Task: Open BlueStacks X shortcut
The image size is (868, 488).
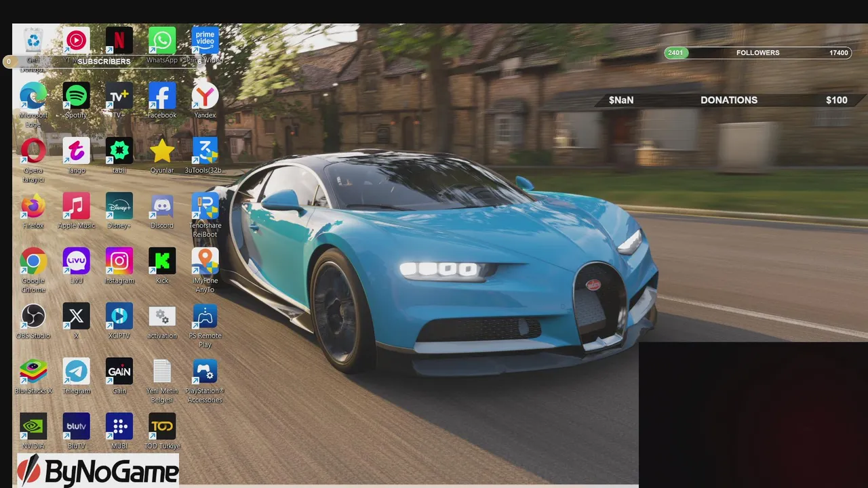Action: 33,371
